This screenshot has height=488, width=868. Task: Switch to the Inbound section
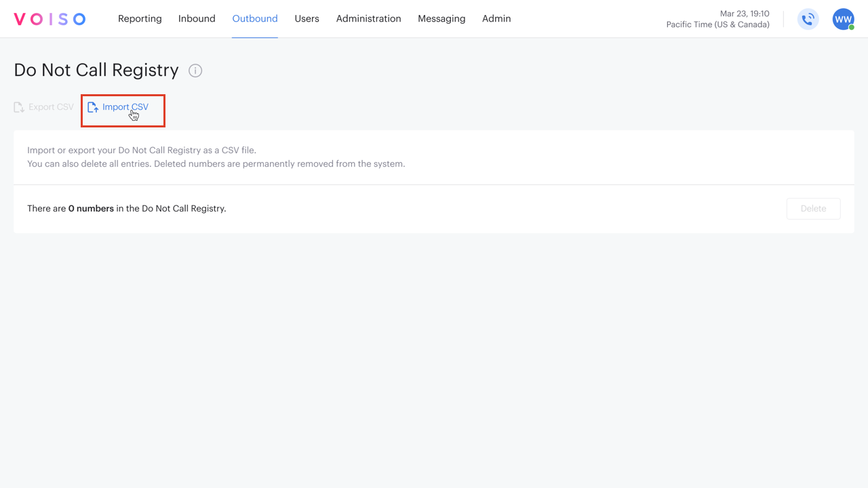point(197,19)
